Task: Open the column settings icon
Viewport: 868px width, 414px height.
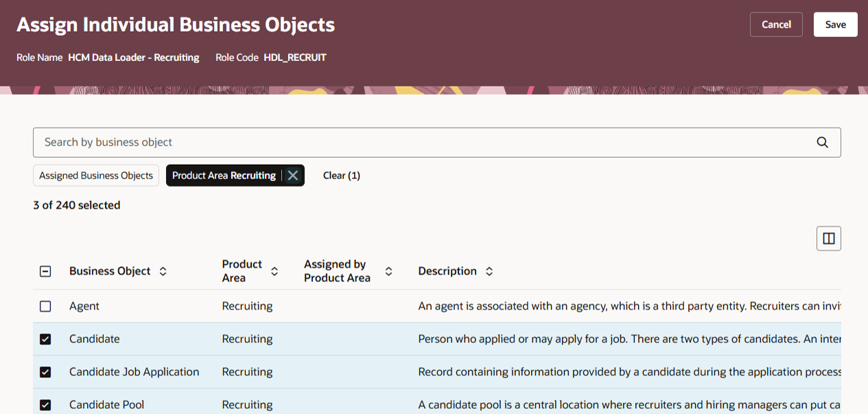Action: pos(828,238)
